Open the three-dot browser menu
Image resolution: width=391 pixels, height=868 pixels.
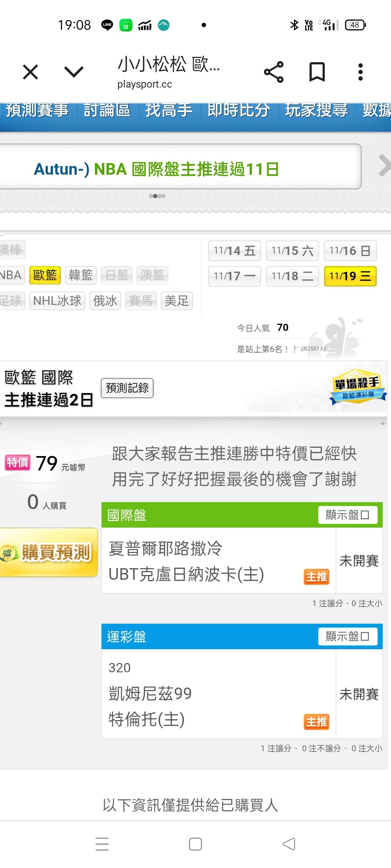click(360, 72)
